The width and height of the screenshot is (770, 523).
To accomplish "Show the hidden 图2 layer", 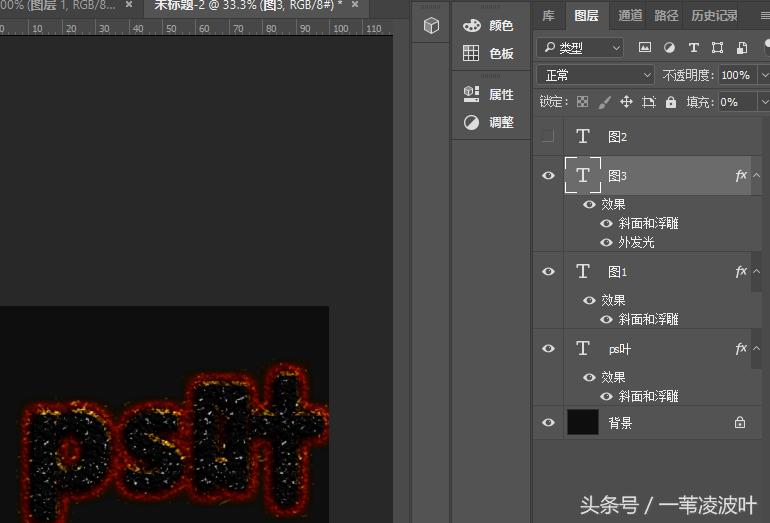I will click(548, 136).
